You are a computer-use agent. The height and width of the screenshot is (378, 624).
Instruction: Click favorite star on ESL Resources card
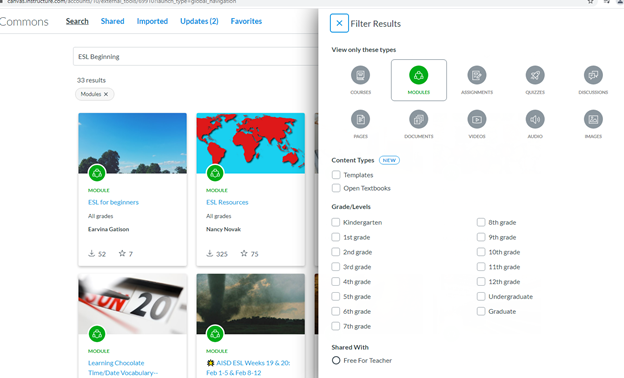pyautogui.click(x=244, y=253)
